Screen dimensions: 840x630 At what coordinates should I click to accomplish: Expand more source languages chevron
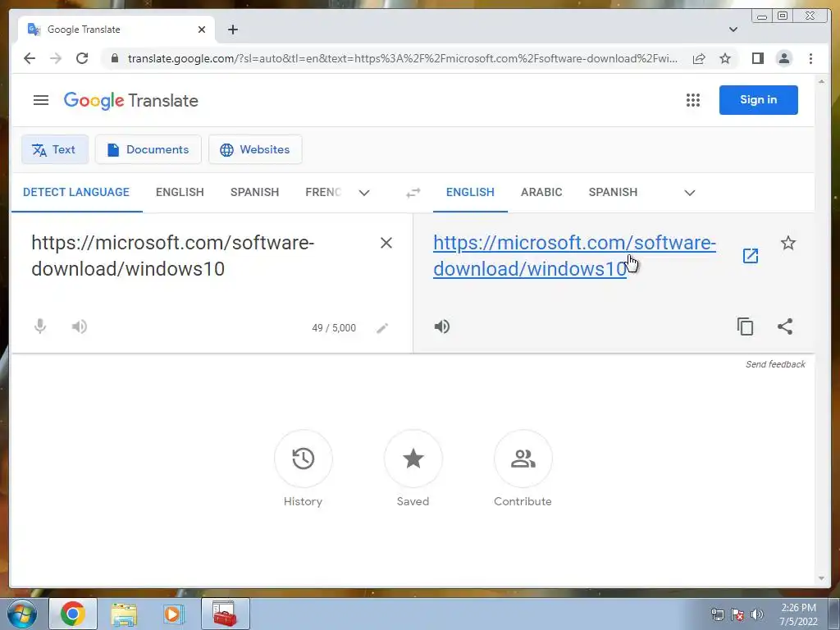[x=364, y=193]
